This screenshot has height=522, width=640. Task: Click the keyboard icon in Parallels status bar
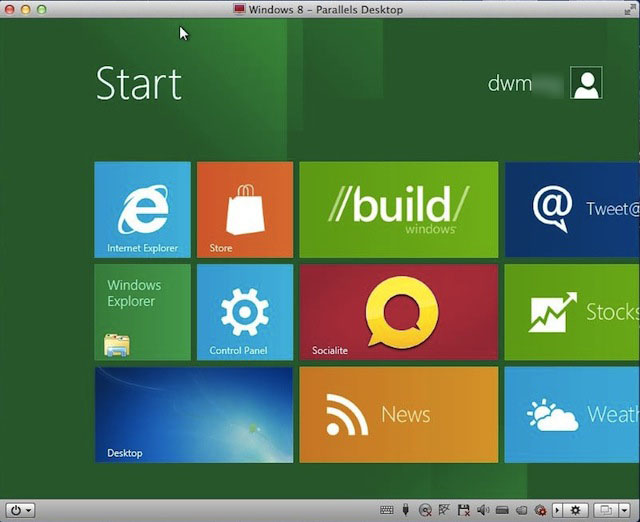coord(386,510)
